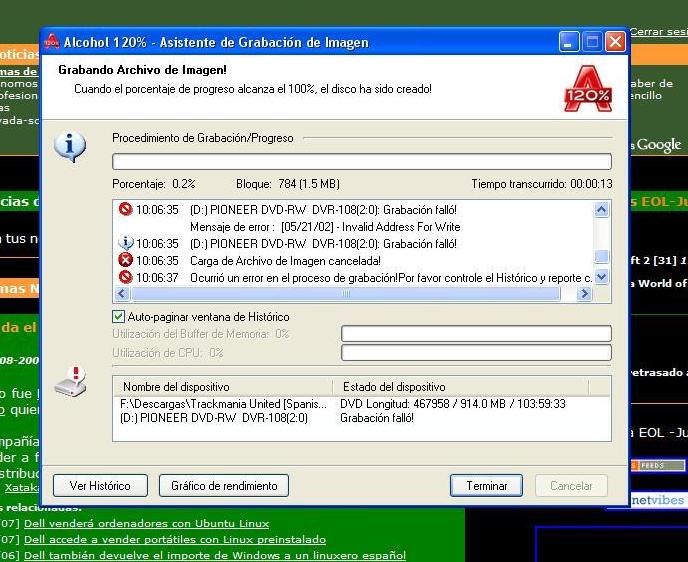Click the drive warning icon beside device list
The width and height of the screenshot is (688, 562).
[71, 382]
